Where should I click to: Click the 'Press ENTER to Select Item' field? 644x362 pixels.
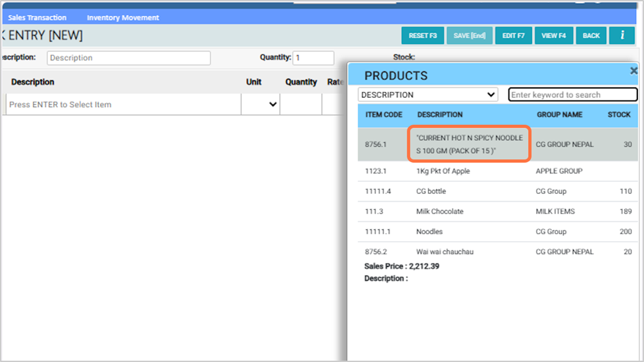(x=122, y=104)
